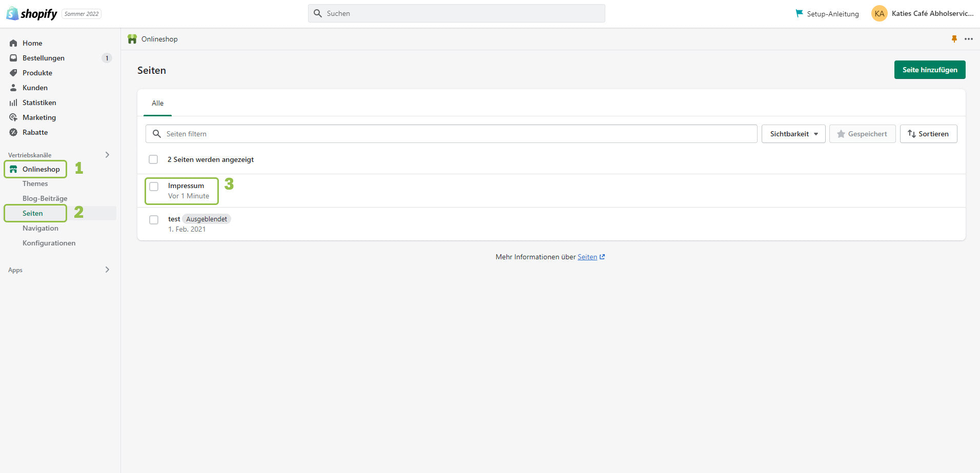Click the Vertriebskanäle section label
The image size is (980, 473).
[x=30, y=155]
